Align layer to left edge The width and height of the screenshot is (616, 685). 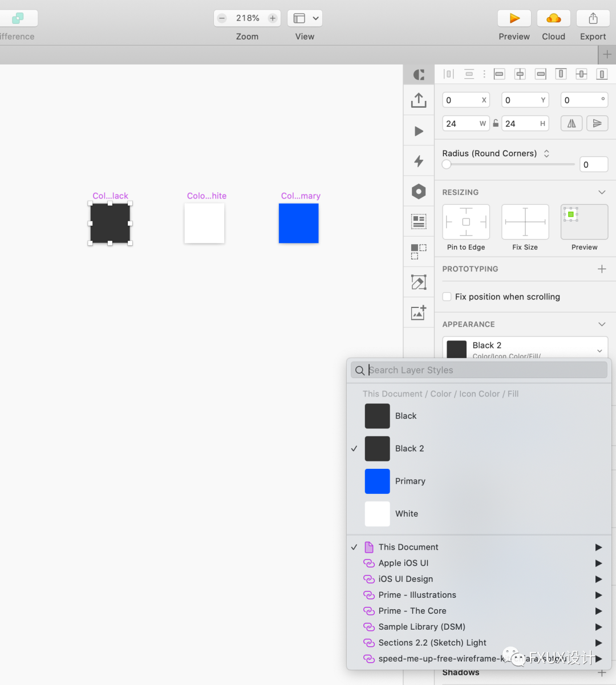(499, 74)
